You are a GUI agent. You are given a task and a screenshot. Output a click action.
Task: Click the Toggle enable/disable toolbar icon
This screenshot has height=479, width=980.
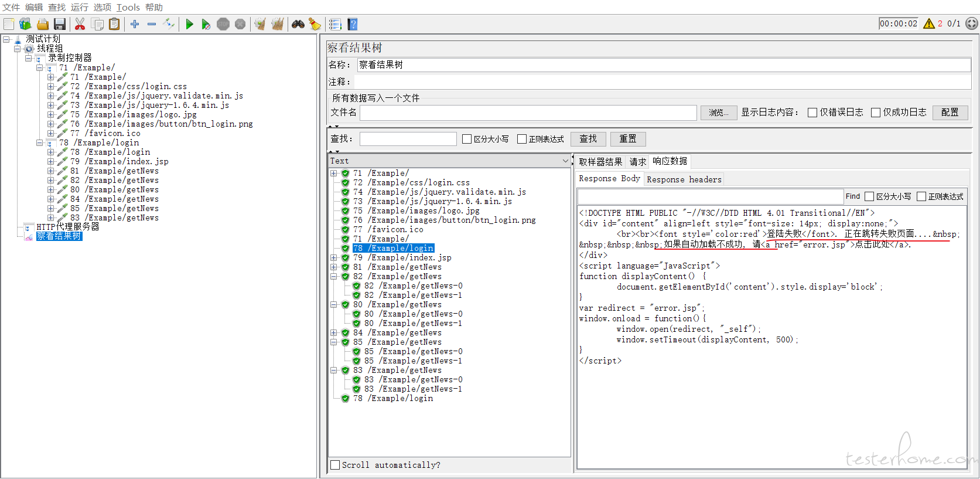[x=169, y=24]
